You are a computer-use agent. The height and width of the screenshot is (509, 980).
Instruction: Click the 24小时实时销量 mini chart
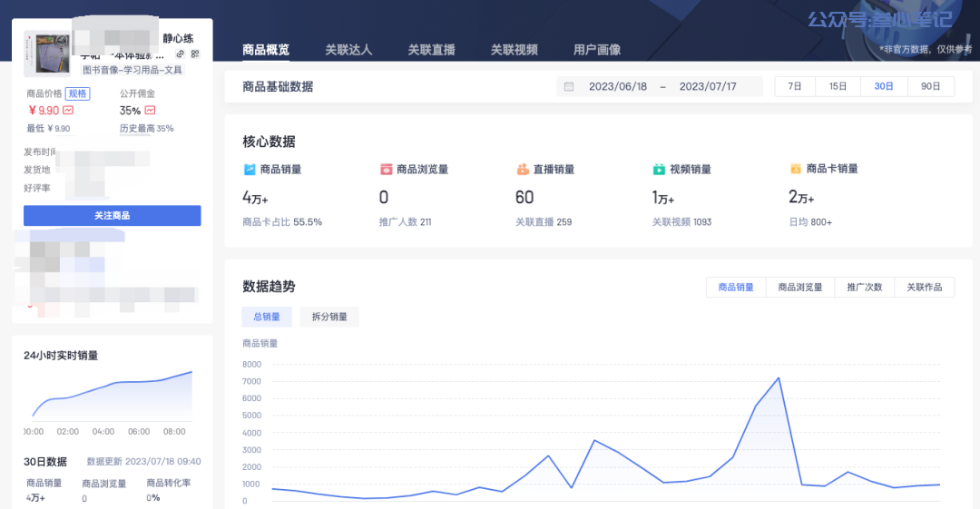(x=113, y=396)
